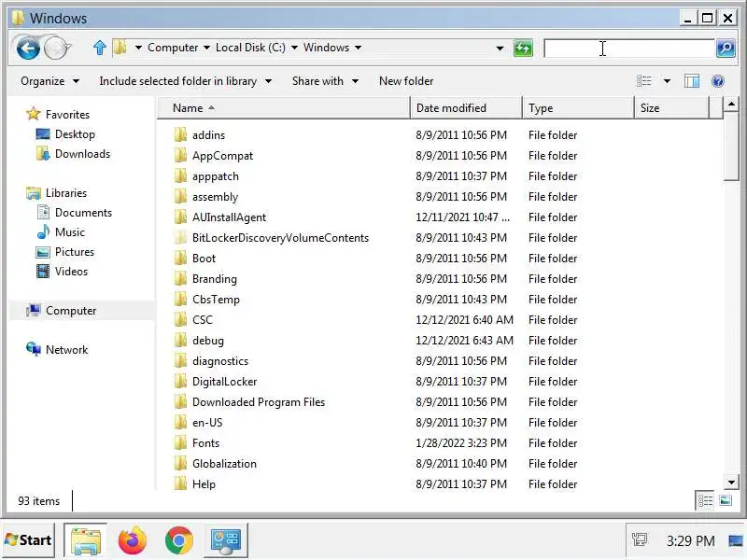The height and width of the screenshot is (560, 747).
Task: Open Chrome from the taskbar
Action: pyautogui.click(x=178, y=540)
